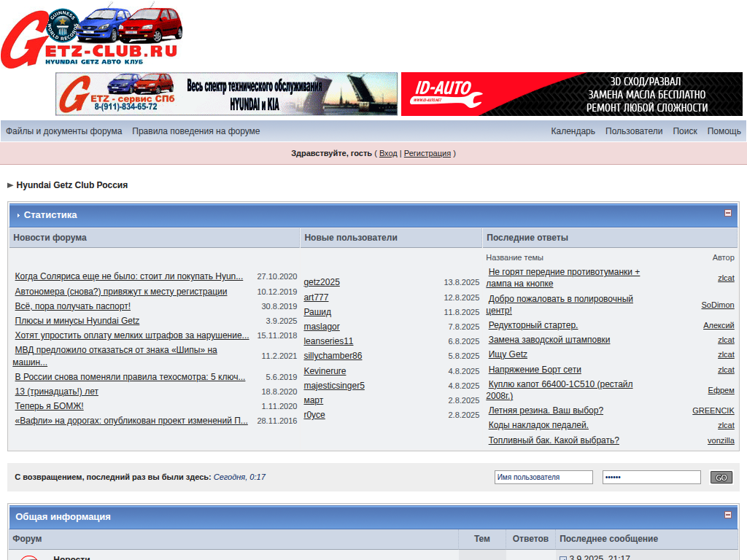Image resolution: width=747 pixels, height=560 pixels.
Task: Open new user getz2025 profile
Action: 322,282
